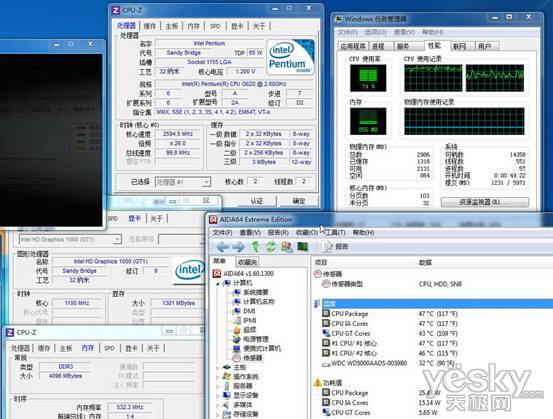Click the AIDA64 back arrow toolbar icon
553x419 pixels.
pos(223,247)
